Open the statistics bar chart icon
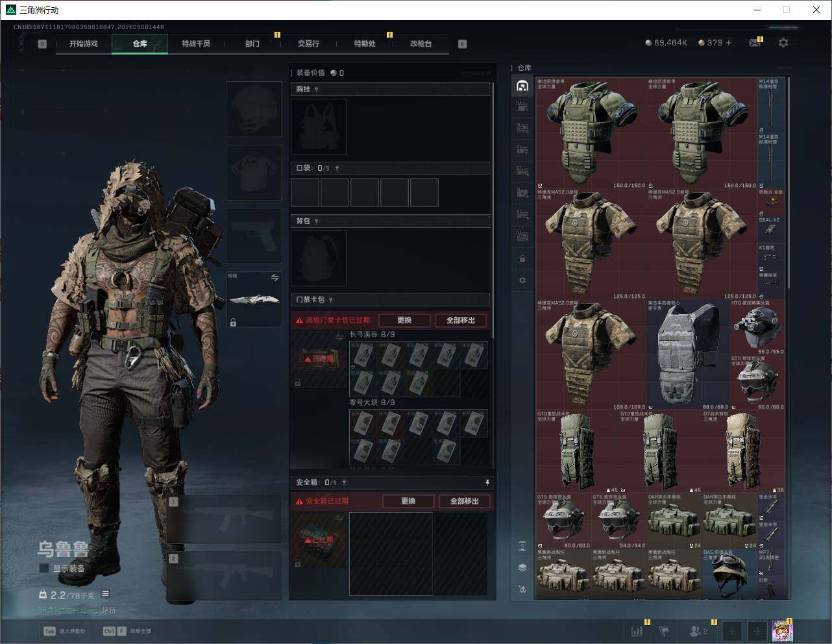832x644 pixels. tap(638, 630)
